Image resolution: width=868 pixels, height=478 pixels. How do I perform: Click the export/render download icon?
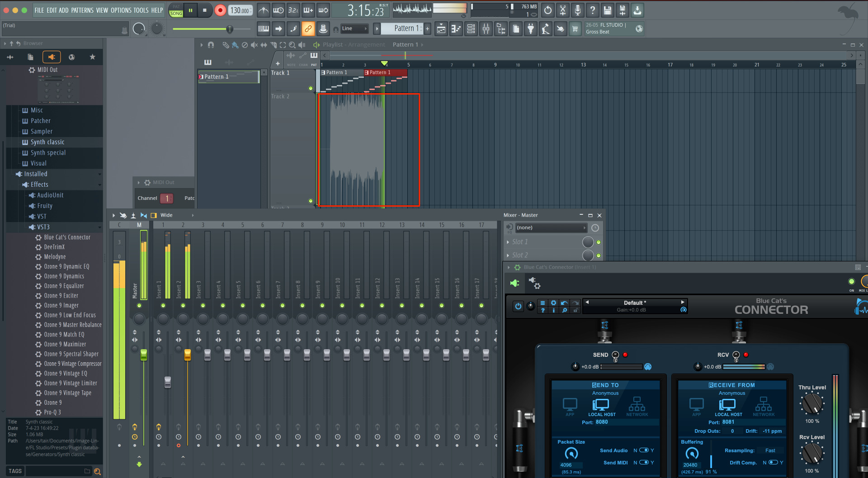(x=637, y=10)
